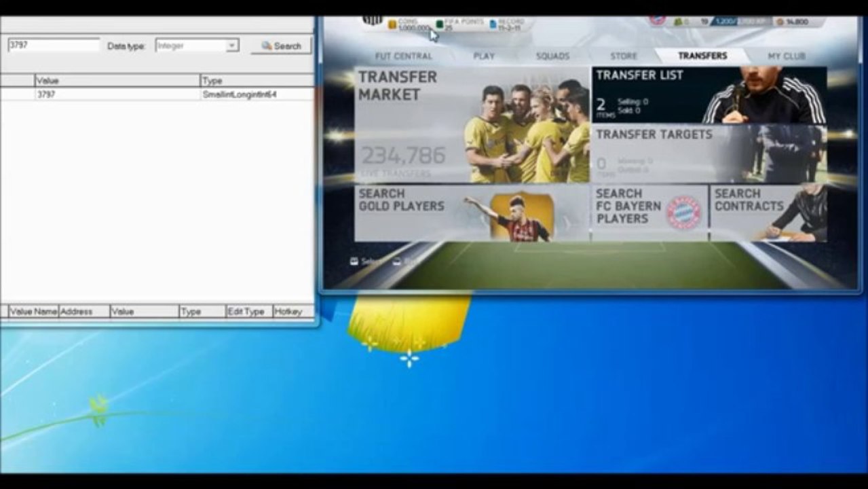Image resolution: width=868 pixels, height=489 pixels.
Task: Click the 234,786 live transfers count
Action: point(403,156)
